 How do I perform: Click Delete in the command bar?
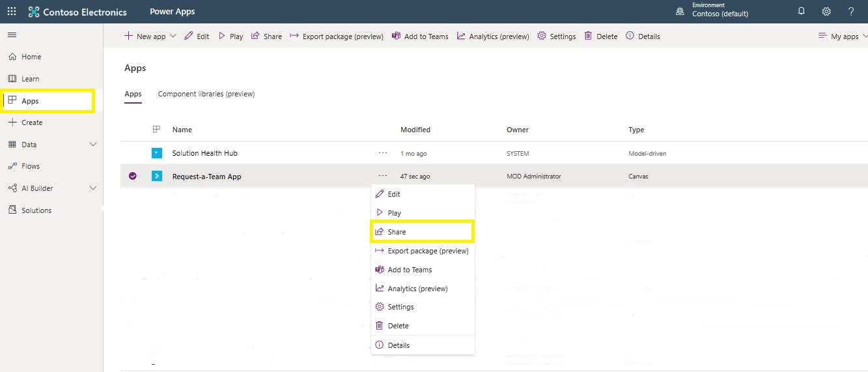[x=600, y=36]
